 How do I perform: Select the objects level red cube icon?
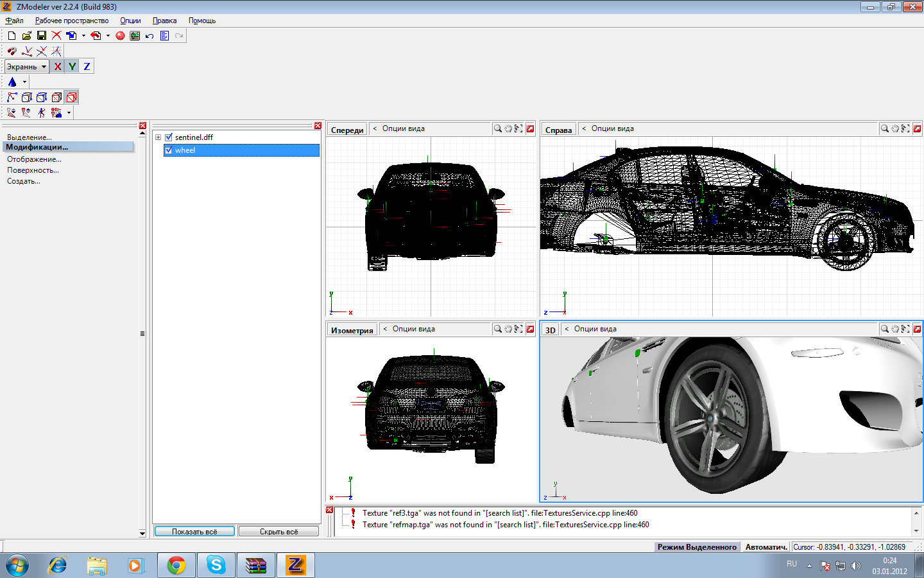[72, 98]
